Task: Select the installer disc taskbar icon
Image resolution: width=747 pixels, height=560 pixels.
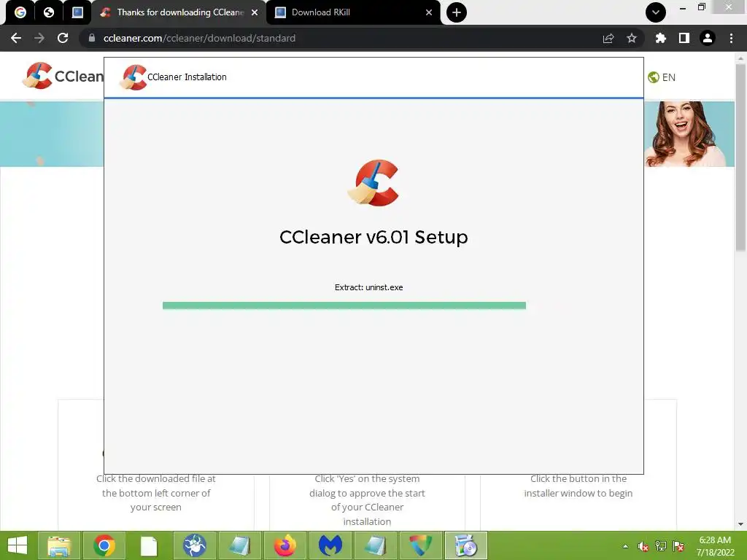Action: pyautogui.click(x=466, y=545)
